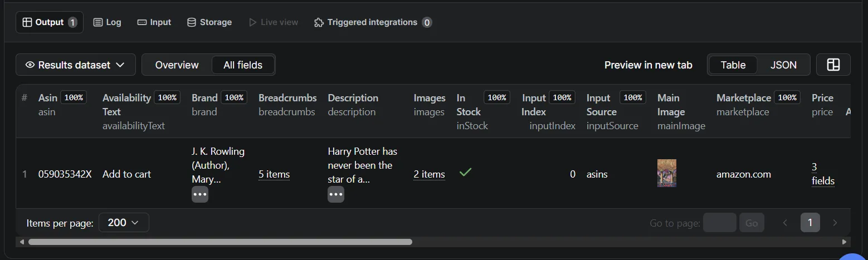868x260 pixels.
Task: Open the 3 fields price link
Action: 823,174
